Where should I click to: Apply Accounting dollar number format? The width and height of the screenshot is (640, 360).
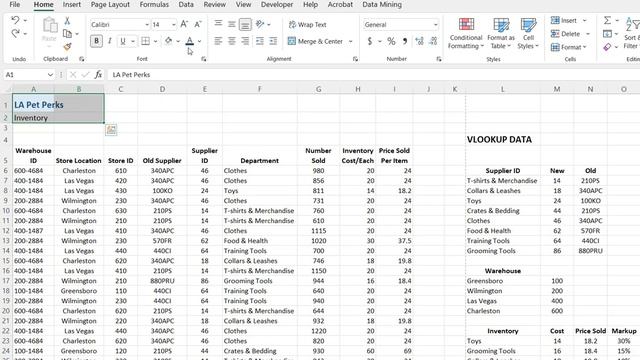click(370, 41)
